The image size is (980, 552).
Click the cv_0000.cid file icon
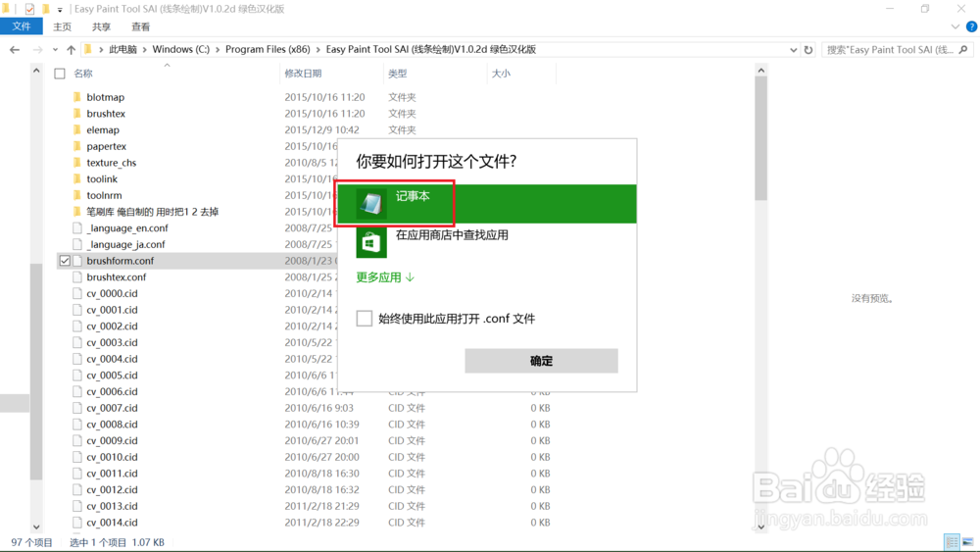pyautogui.click(x=76, y=293)
